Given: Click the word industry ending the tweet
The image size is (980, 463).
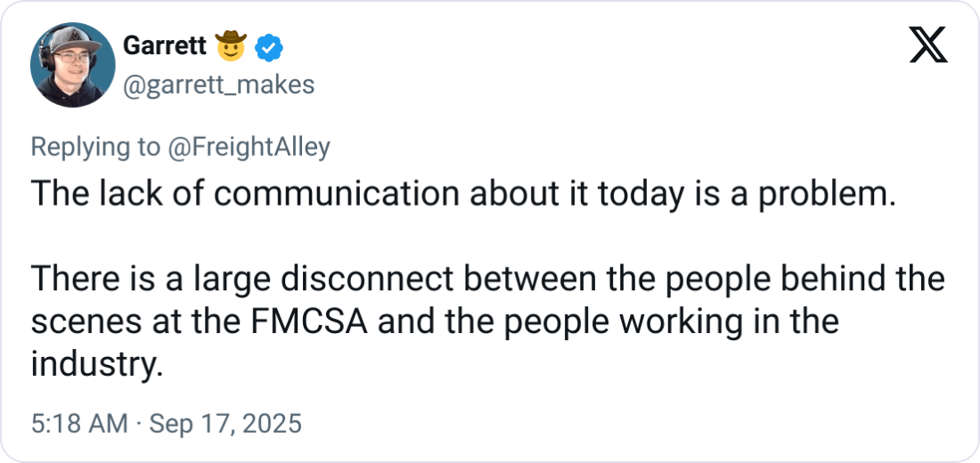Looking at the screenshot, I should tap(97, 364).
